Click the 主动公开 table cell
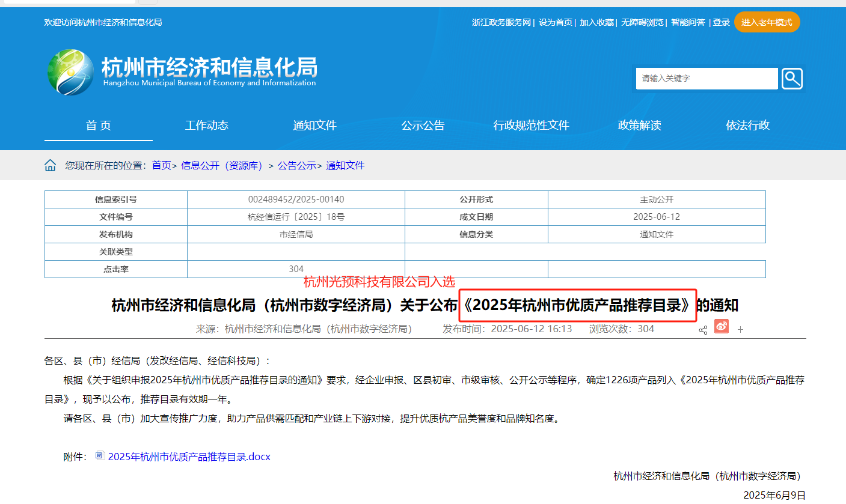Image resolution: width=846 pixels, height=504 pixels. point(657,199)
